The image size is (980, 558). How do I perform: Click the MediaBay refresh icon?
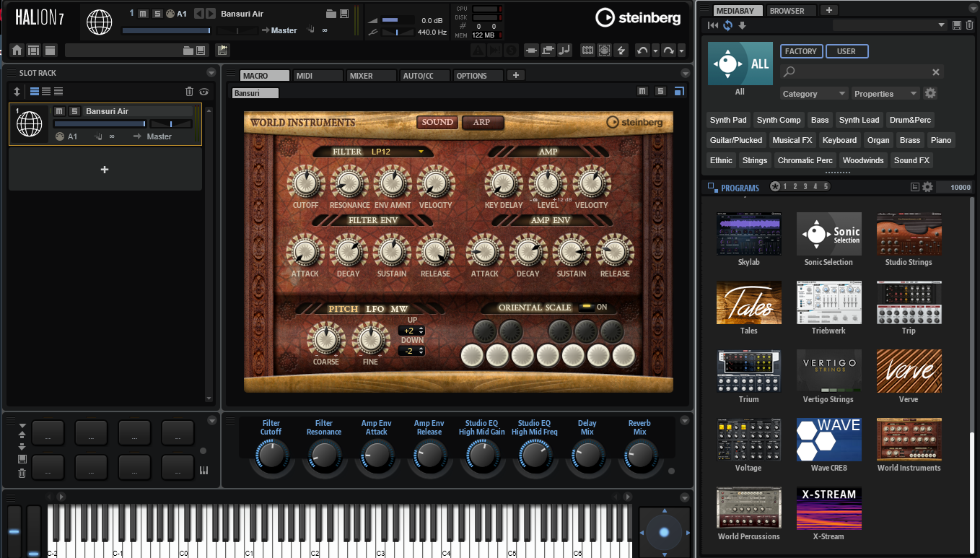click(727, 25)
